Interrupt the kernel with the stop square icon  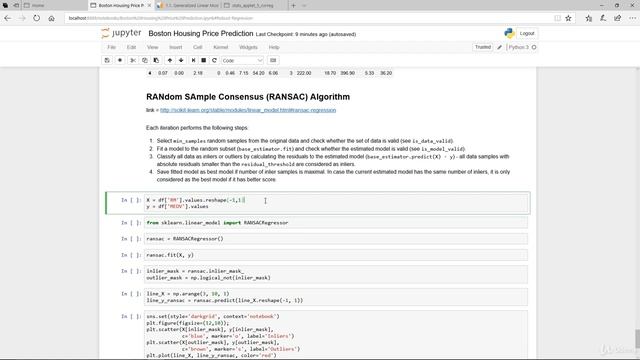(x=204, y=60)
